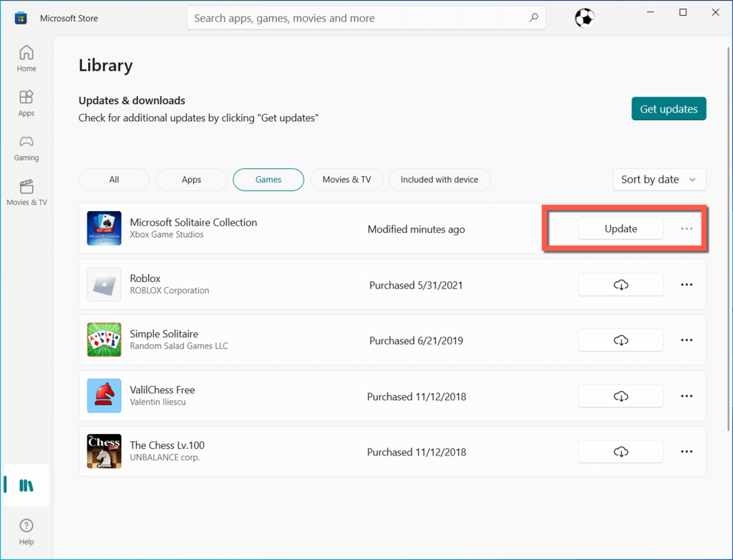Open more options for ValilChess Free
This screenshot has height=560, width=733.
[686, 396]
